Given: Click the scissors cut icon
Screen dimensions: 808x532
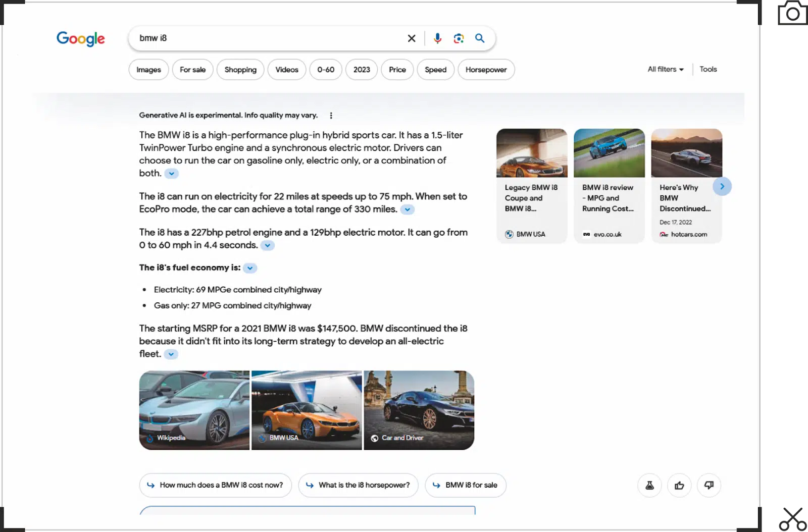Looking at the screenshot, I should 792,519.
